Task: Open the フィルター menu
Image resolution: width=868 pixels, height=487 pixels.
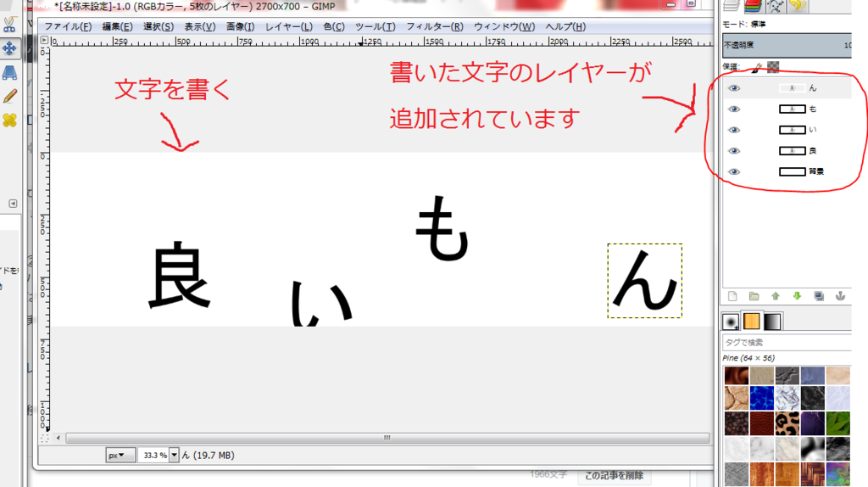Action: click(x=435, y=26)
